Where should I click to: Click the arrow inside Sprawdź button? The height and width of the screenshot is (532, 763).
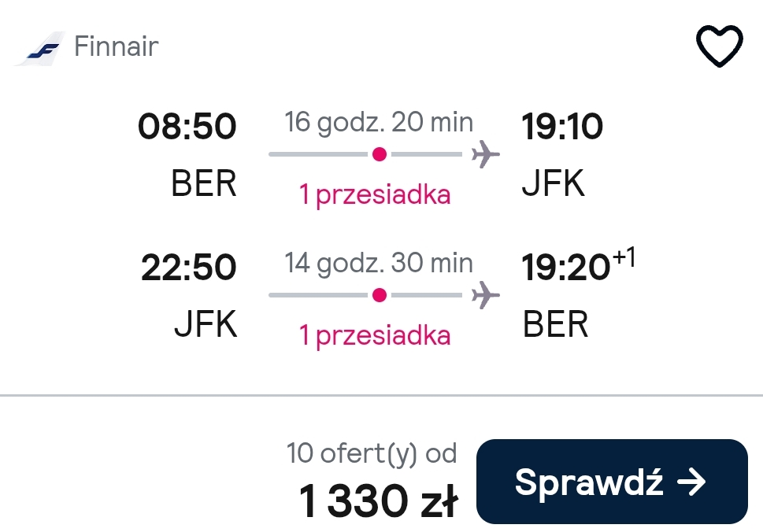coord(691,482)
